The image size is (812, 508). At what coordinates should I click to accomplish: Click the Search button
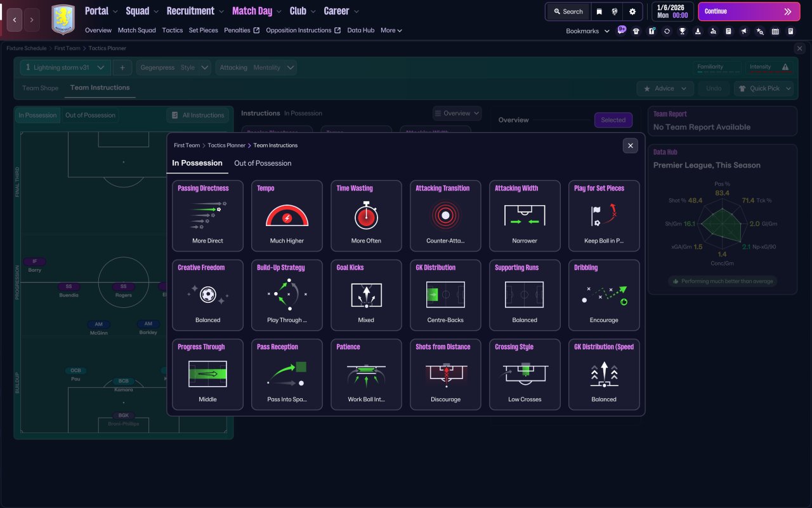pyautogui.click(x=568, y=11)
